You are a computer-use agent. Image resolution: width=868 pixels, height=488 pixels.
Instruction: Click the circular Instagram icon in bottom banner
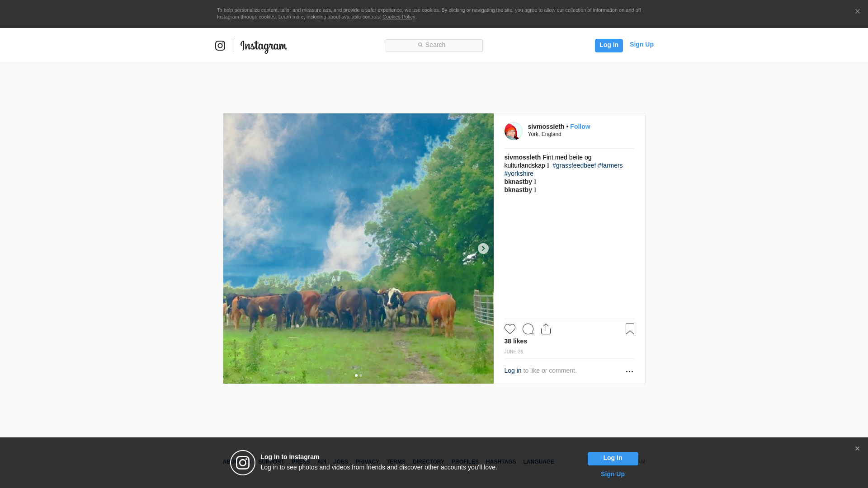(x=243, y=463)
